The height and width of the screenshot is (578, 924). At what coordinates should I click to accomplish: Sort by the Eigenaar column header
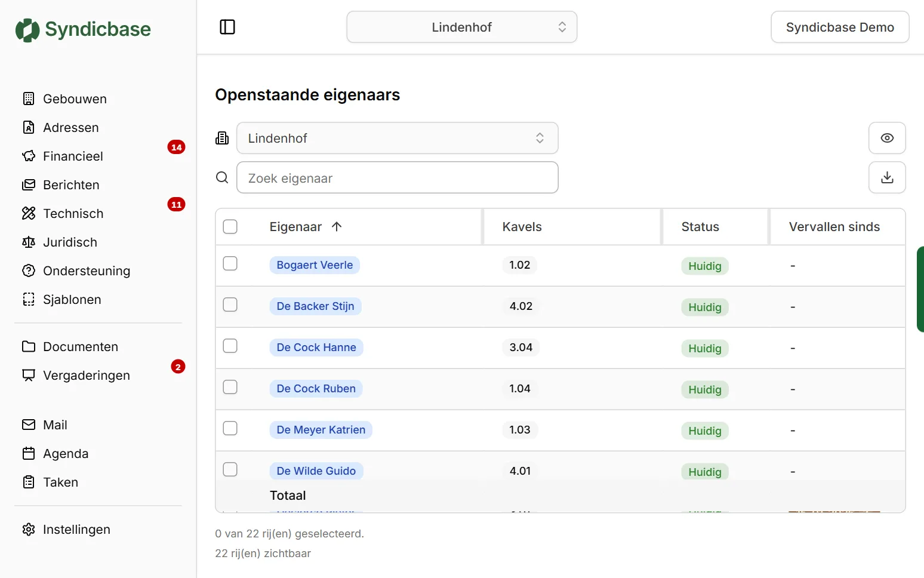(x=306, y=227)
